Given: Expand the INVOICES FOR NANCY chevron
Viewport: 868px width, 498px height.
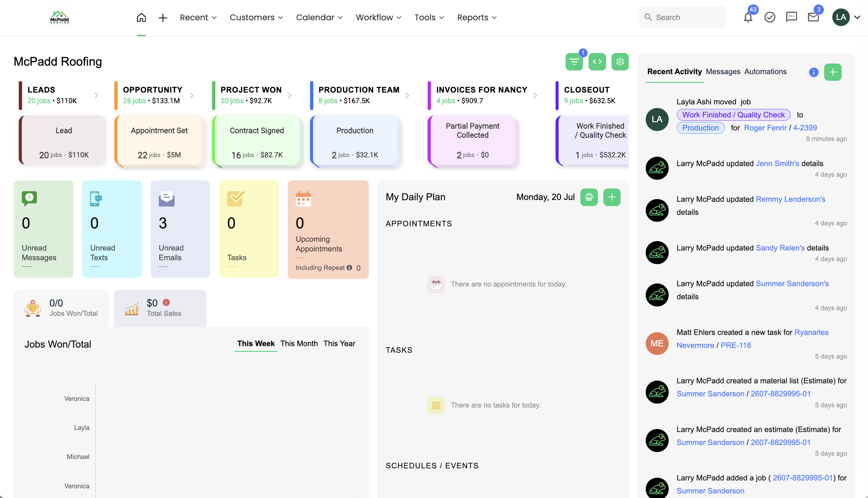Looking at the screenshot, I should coord(535,95).
